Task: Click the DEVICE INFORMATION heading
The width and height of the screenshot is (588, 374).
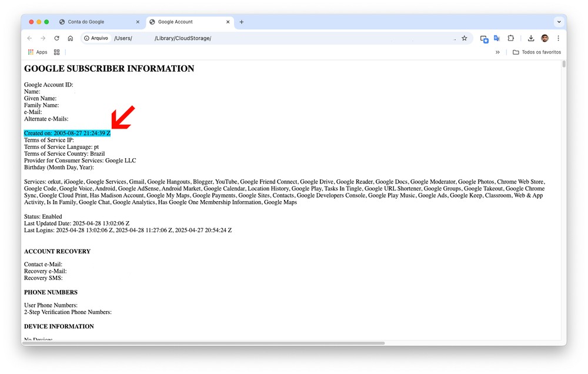Action: [59, 326]
